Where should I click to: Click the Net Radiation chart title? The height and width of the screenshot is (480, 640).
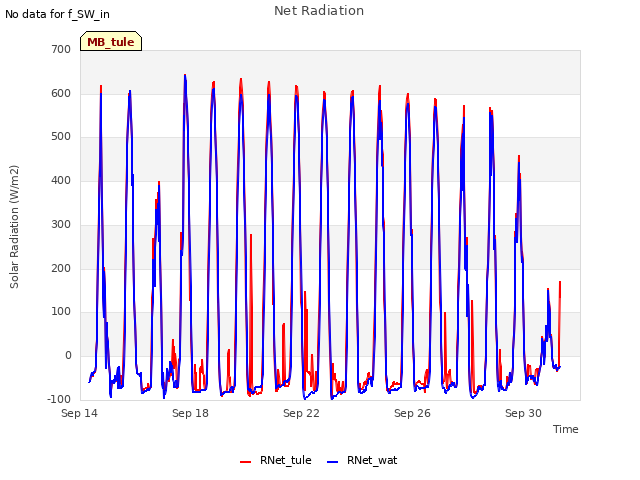[x=319, y=11]
